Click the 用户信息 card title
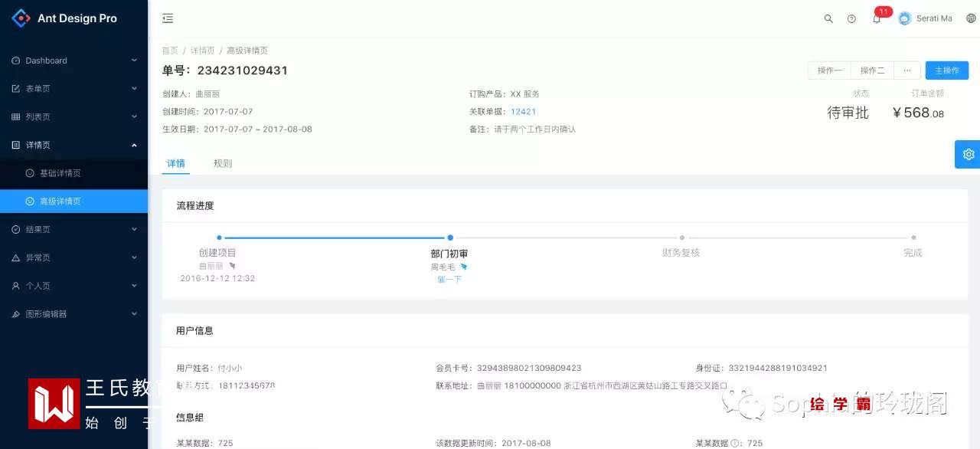Viewport: 980px width, 449px height. [x=194, y=331]
